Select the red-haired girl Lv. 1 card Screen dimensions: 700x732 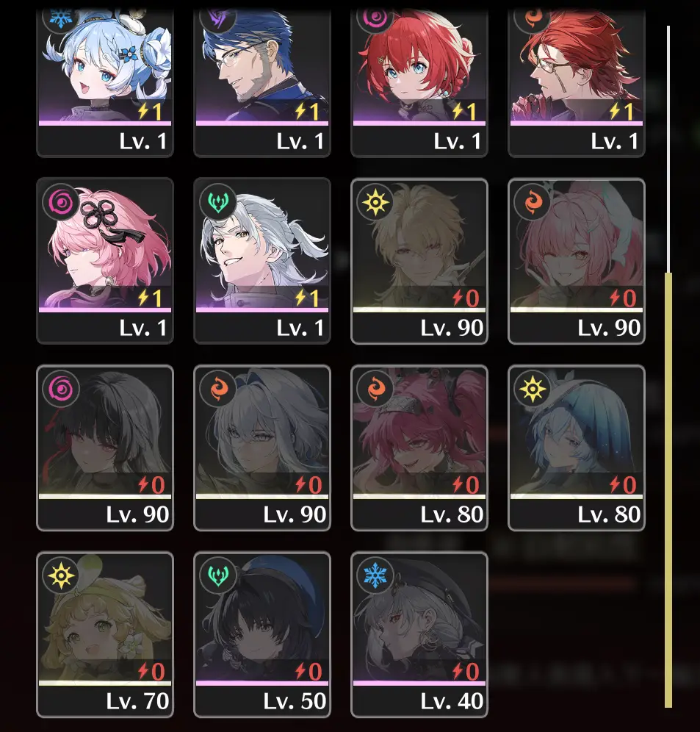tap(419, 83)
